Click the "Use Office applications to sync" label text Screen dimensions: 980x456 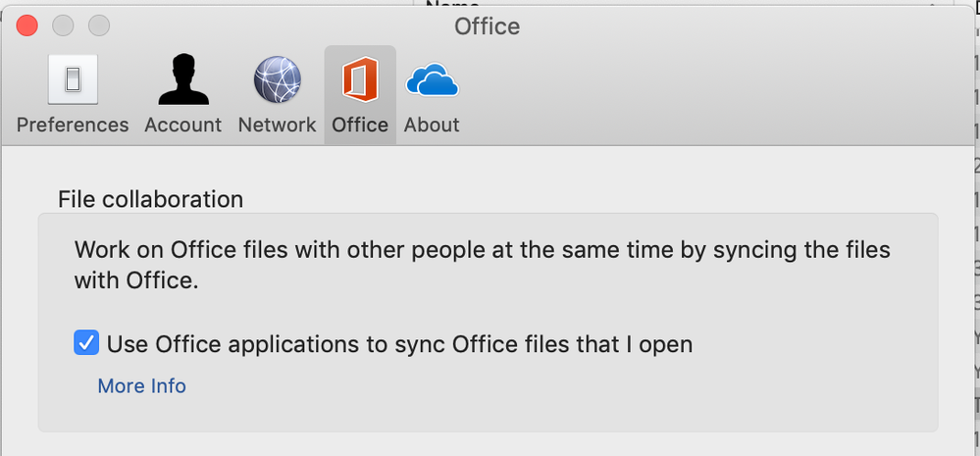coord(399,344)
